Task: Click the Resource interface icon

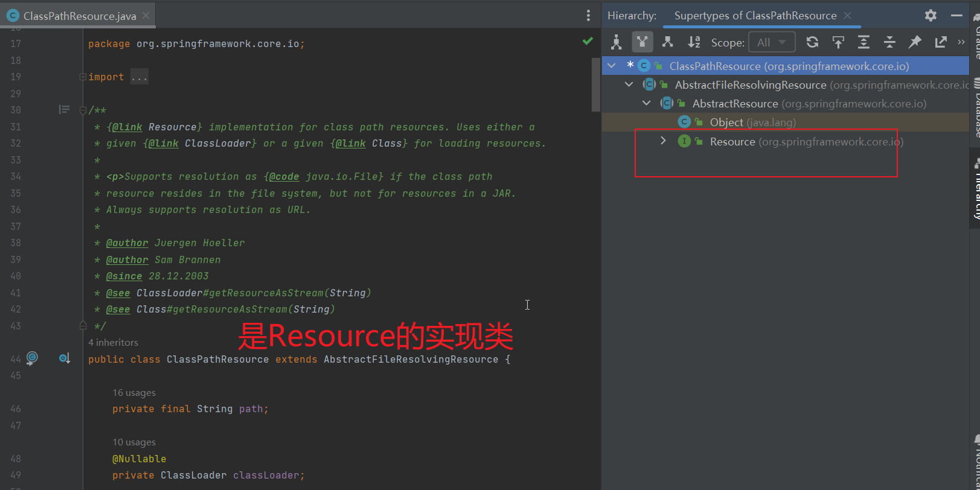Action: point(684,141)
